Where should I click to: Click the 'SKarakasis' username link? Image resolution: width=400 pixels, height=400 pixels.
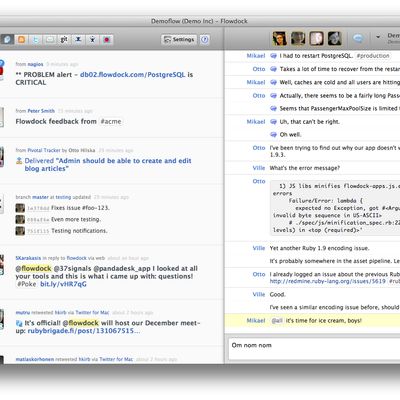tap(28, 258)
